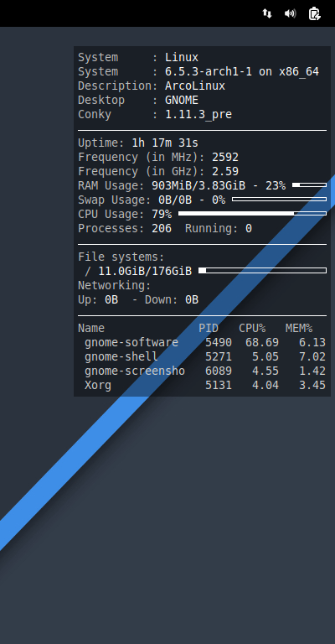335x644 pixels.
Task: Click PID value 5131
Action: tap(219, 385)
